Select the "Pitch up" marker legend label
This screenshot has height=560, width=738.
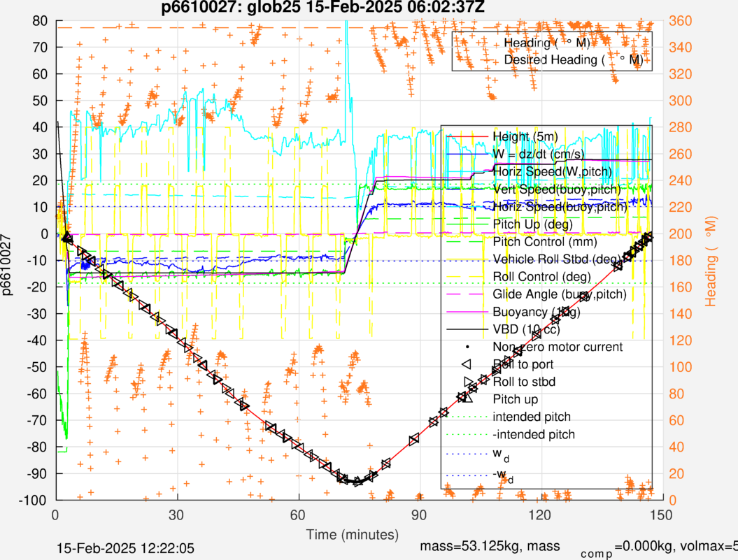pyautogui.click(x=516, y=399)
